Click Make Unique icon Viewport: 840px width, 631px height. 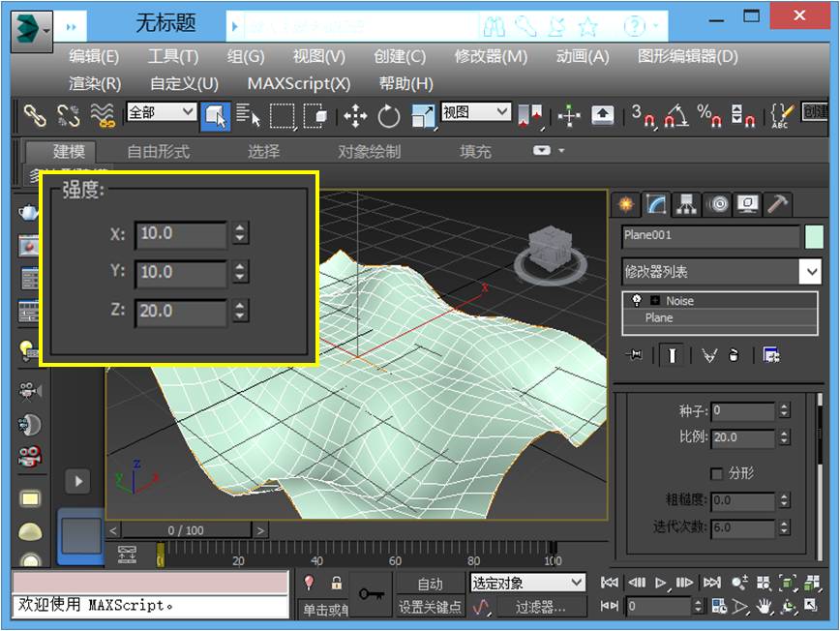(x=709, y=355)
